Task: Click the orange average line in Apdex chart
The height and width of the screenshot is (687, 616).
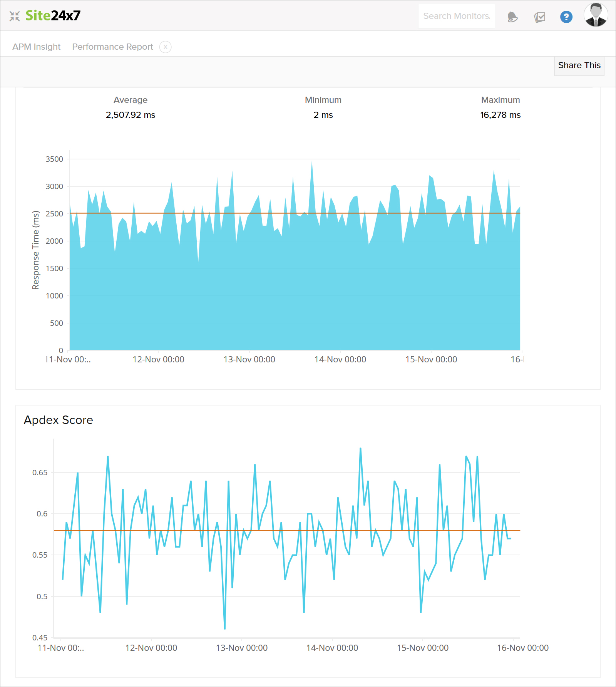Action: click(287, 530)
